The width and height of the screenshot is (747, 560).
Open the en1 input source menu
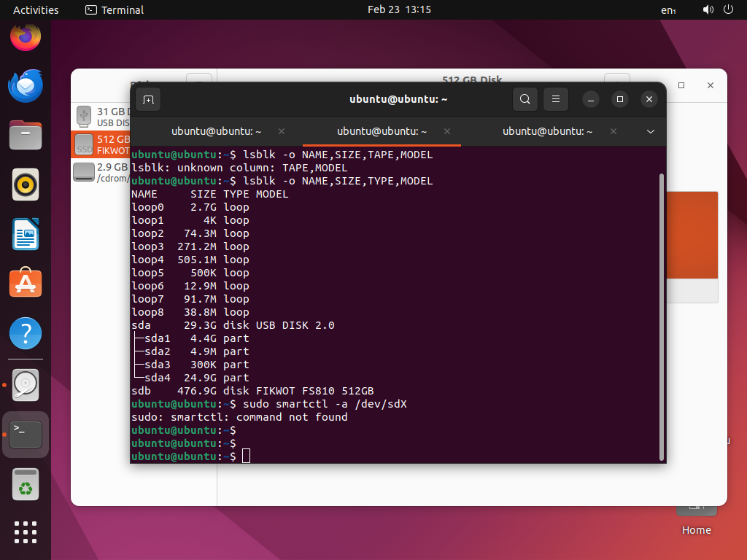click(x=668, y=10)
